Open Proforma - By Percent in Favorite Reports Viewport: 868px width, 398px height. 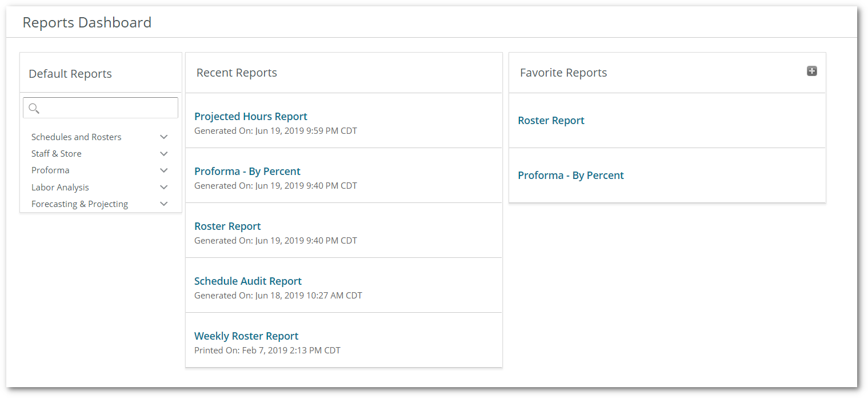pyautogui.click(x=571, y=175)
